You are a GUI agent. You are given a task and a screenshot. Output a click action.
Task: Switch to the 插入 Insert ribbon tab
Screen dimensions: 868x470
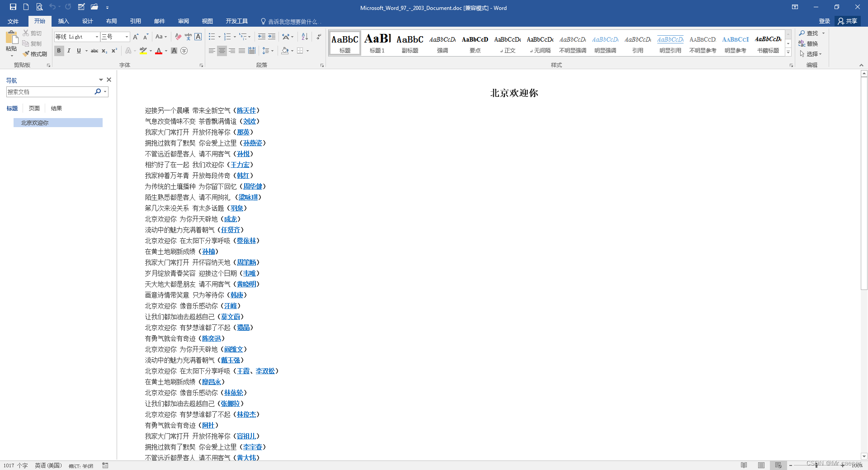pyautogui.click(x=63, y=21)
